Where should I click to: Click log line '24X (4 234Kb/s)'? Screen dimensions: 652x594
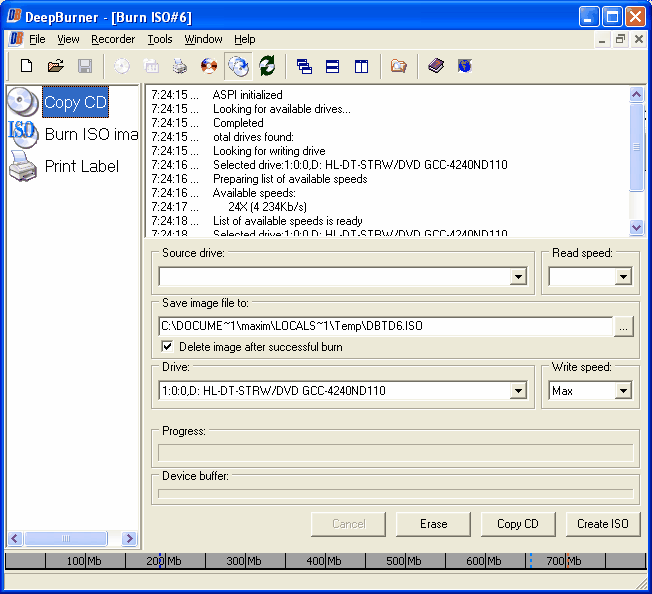pyautogui.click(x=267, y=207)
